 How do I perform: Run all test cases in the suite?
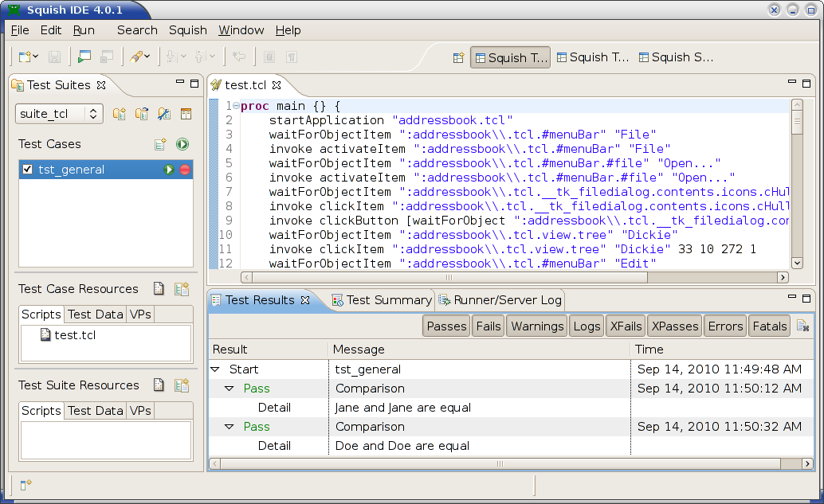(182, 144)
